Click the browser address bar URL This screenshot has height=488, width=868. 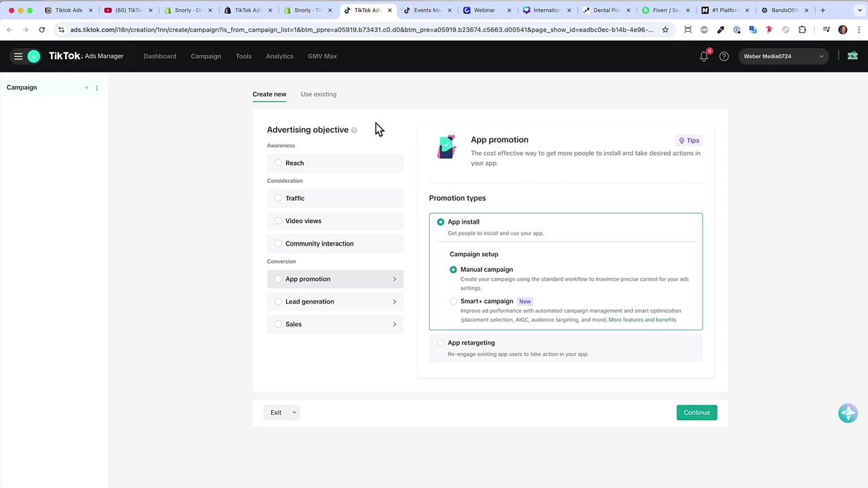[361, 30]
